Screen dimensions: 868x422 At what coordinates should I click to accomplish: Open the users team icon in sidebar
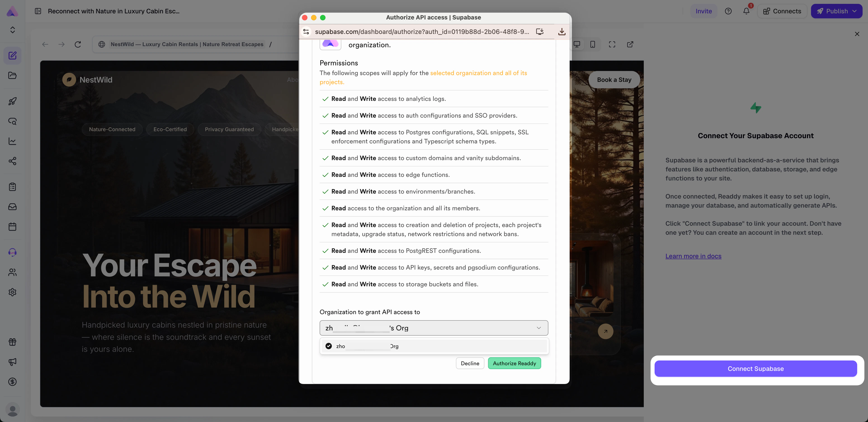[12, 272]
